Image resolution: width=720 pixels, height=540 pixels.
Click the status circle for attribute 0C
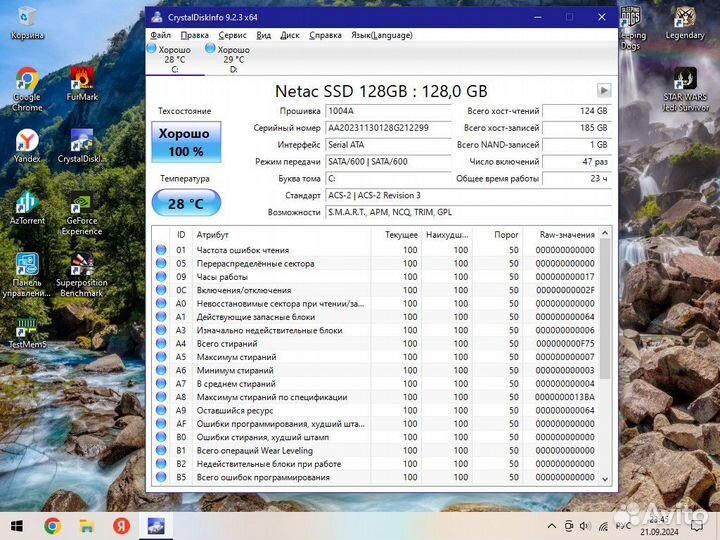click(161, 290)
